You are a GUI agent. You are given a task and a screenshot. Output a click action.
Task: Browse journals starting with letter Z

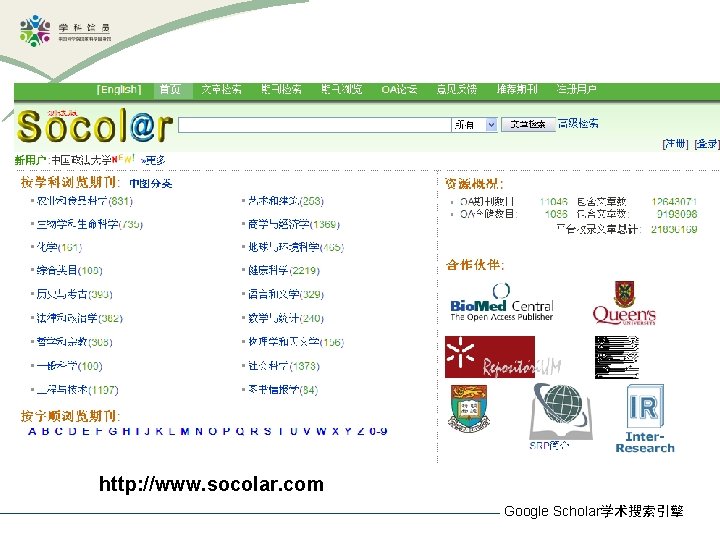(x=361, y=432)
